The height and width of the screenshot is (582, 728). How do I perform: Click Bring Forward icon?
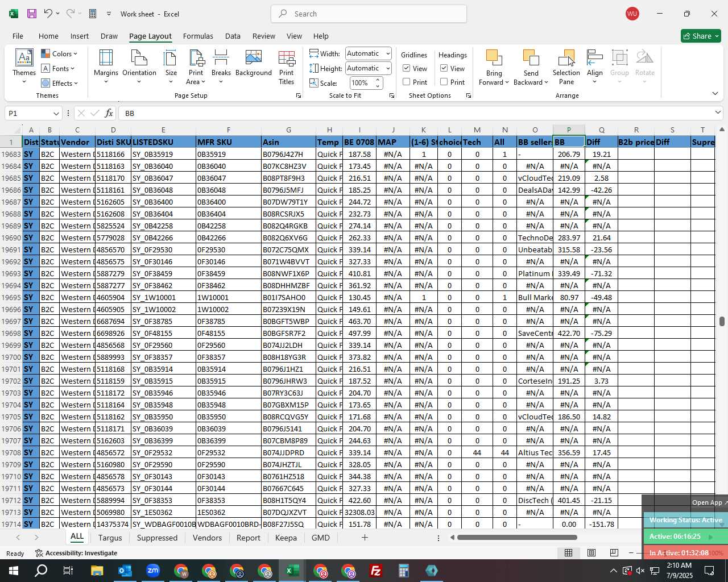point(494,59)
